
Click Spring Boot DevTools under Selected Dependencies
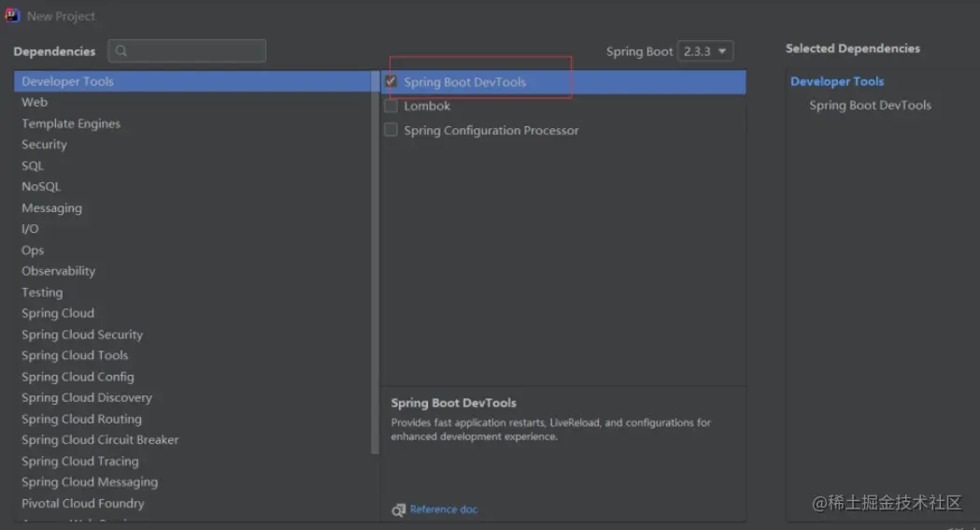coord(870,105)
